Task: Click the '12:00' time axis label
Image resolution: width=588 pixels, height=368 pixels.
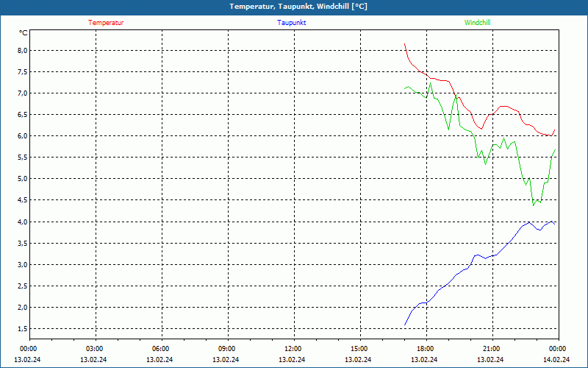Action: point(293,349)
